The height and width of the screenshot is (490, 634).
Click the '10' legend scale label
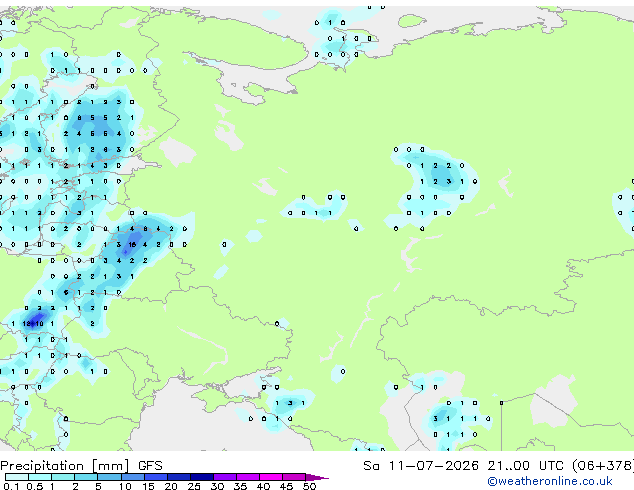click(x=125, y=486)
